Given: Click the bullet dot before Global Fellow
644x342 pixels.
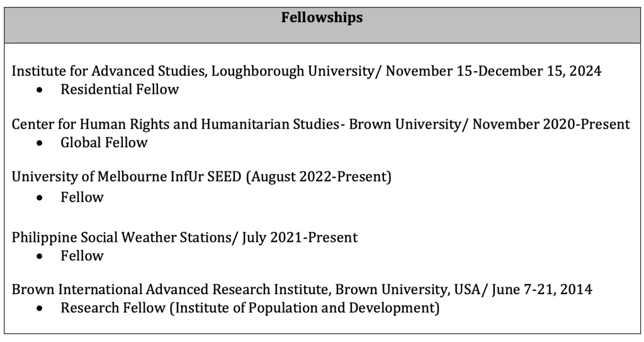Looking at the screenshot, I should 41,144.
